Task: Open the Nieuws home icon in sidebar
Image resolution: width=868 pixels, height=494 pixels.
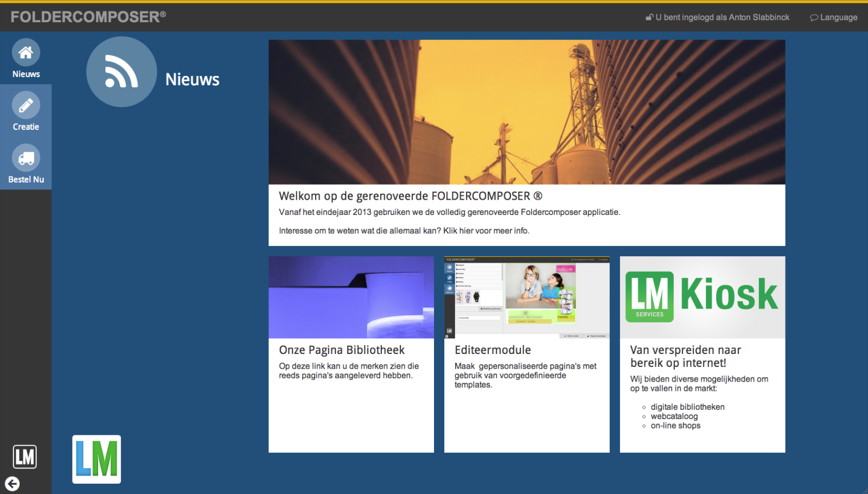Action: [x=26, y=53]
